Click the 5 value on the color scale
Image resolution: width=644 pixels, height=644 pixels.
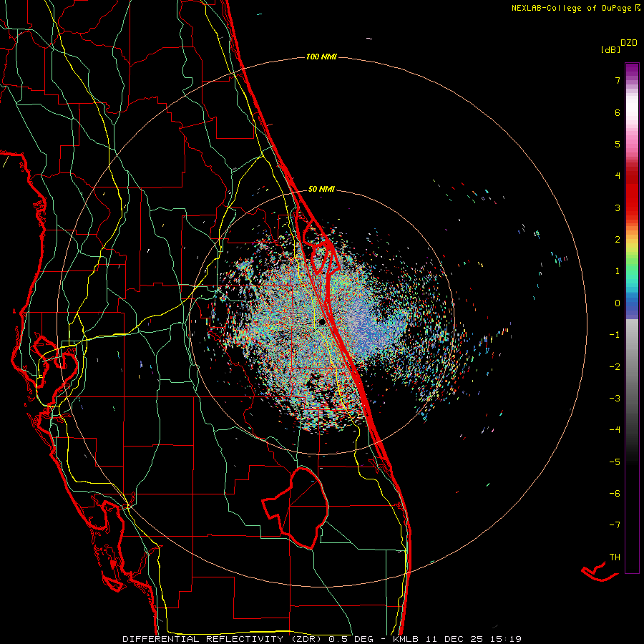point(618,144)
